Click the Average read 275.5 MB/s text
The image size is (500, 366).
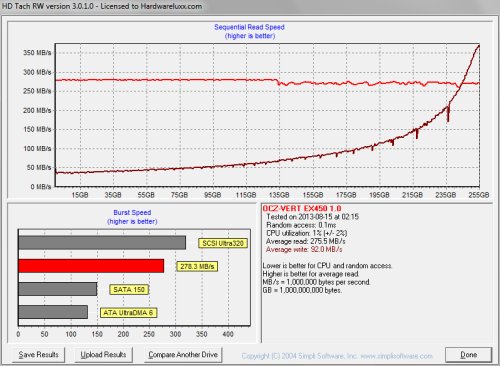pos(306,241)
